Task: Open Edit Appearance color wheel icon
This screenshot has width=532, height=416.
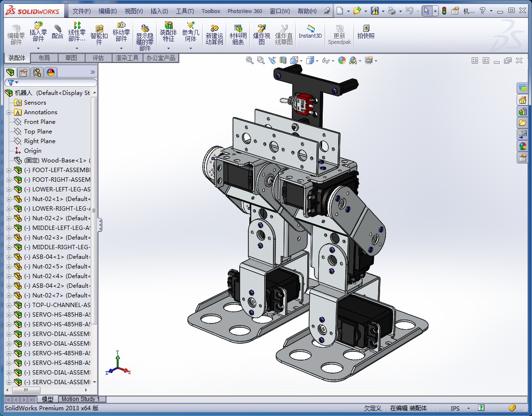Action: click(x=341, y=60)
